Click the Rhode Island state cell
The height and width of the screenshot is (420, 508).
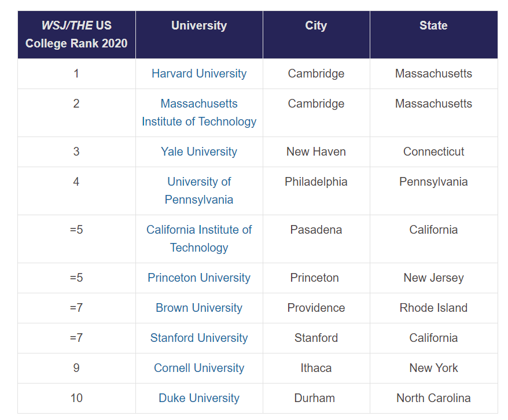[433, 308]
